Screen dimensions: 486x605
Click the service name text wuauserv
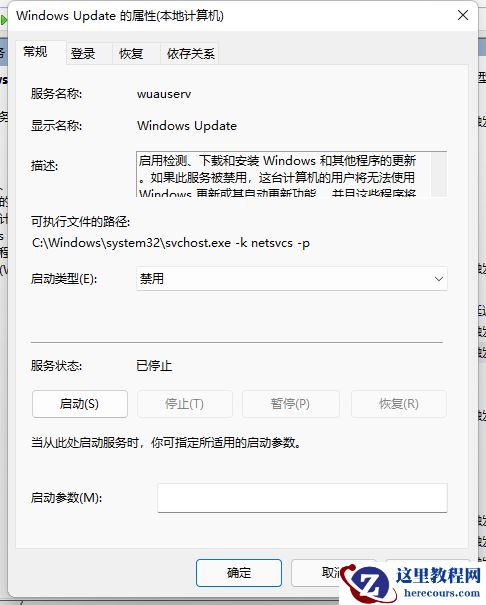point(164,94)
